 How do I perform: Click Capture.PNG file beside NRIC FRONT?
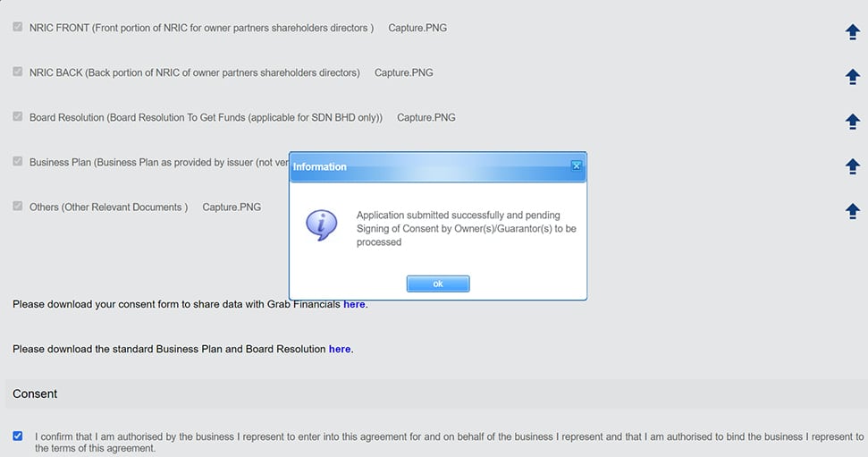[x=417, y=28]
